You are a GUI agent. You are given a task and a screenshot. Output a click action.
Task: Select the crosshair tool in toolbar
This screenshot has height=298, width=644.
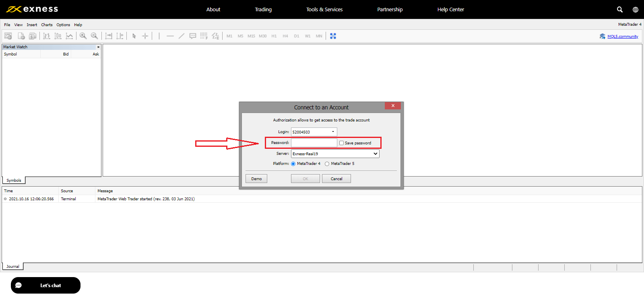point(145,36)
